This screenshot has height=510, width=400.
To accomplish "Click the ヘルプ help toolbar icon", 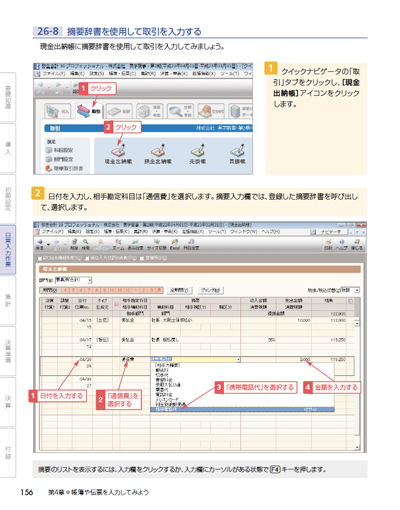I will pos(342,244).
